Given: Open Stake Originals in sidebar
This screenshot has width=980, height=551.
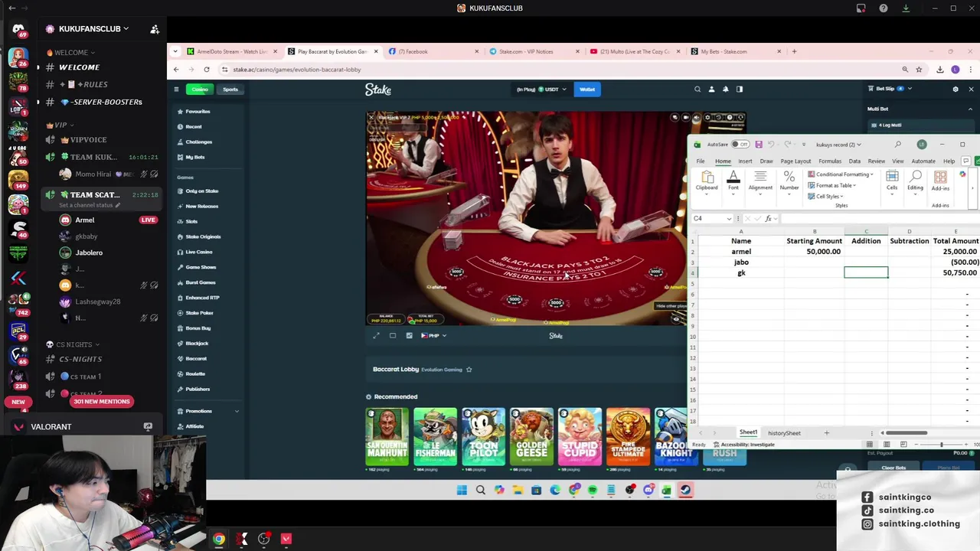Looking at the screenshot, I should [203, 237].
